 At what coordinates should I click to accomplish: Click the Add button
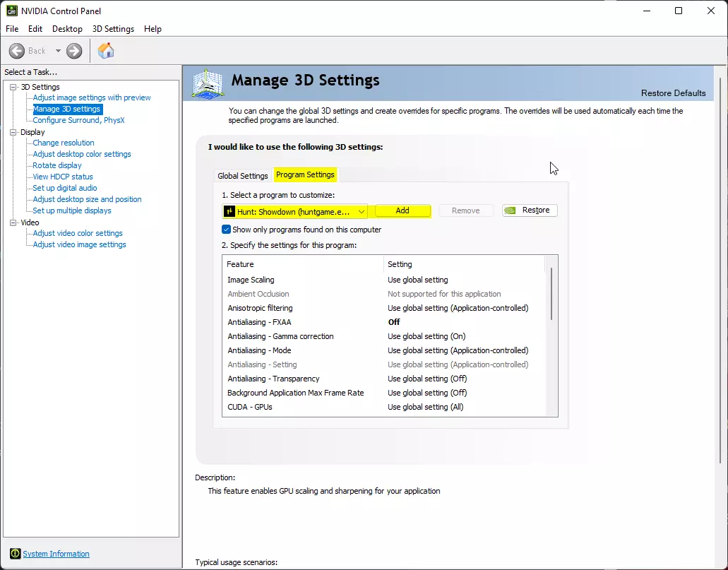click(x=402, y=211)
